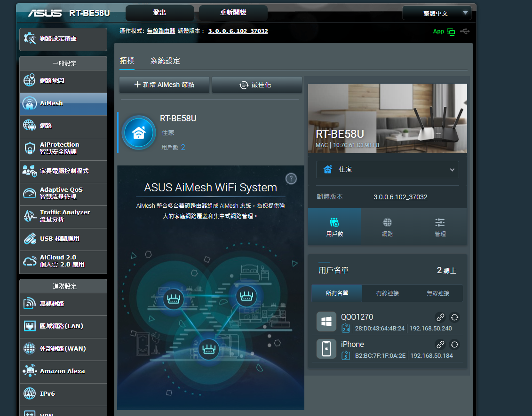Open Adaptive QoS 智慧流量管理
The image size is (532, 416).
63,194
